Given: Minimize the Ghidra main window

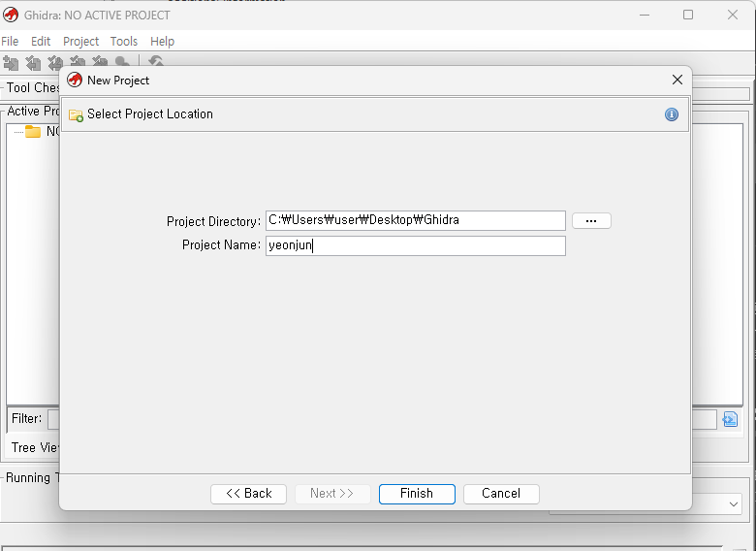Looking at the screenshot, I should point(645,15).
